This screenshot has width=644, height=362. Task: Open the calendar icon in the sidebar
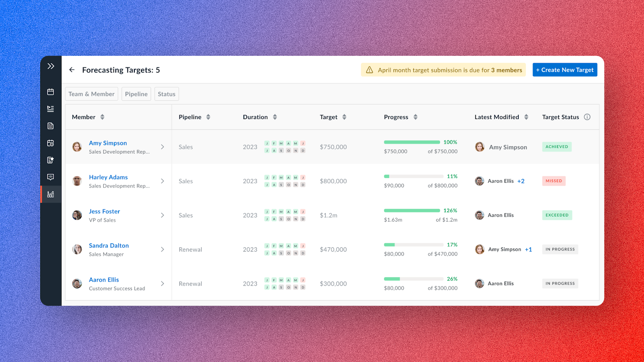(51, 91)
